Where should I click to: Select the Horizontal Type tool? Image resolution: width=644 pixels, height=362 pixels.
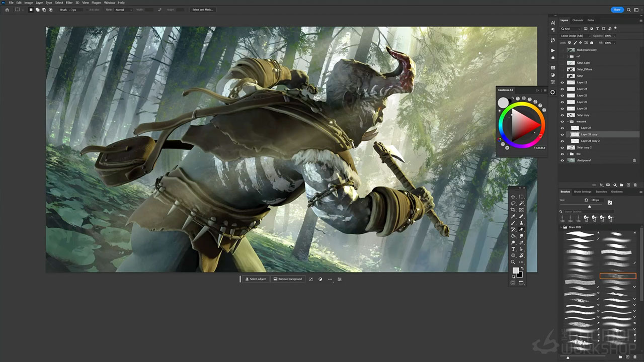coord(513,249)
